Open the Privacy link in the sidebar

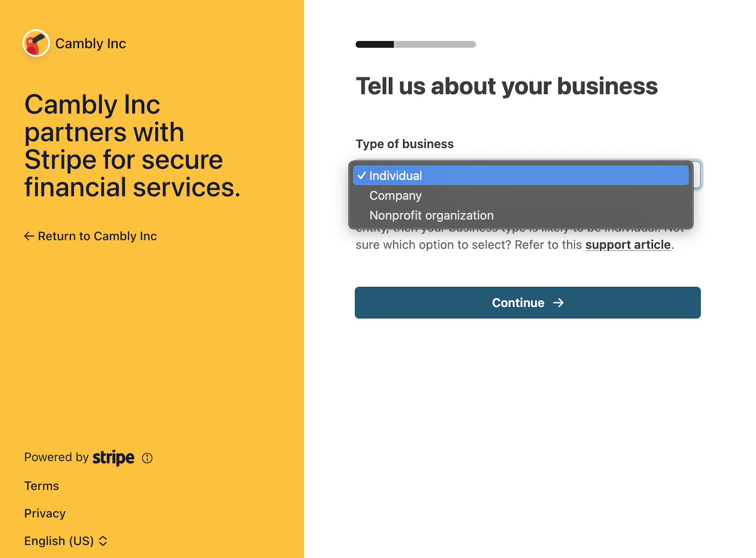point(45,514)
